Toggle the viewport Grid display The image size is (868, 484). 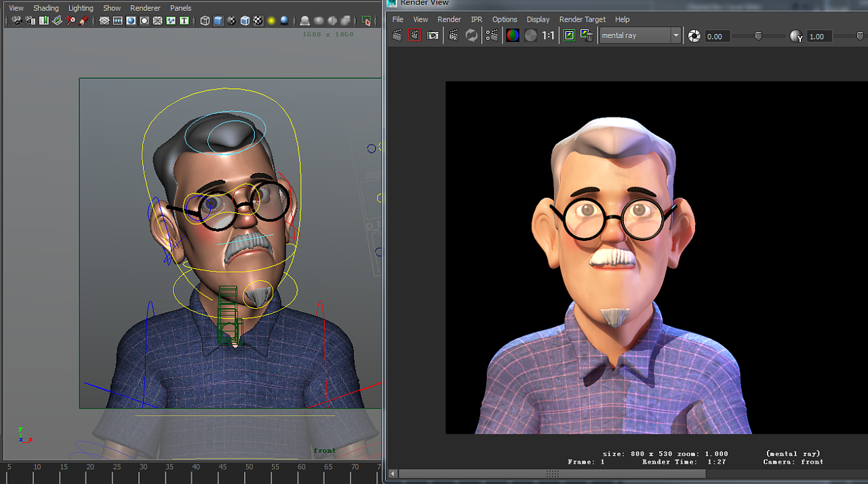point(104,21)
